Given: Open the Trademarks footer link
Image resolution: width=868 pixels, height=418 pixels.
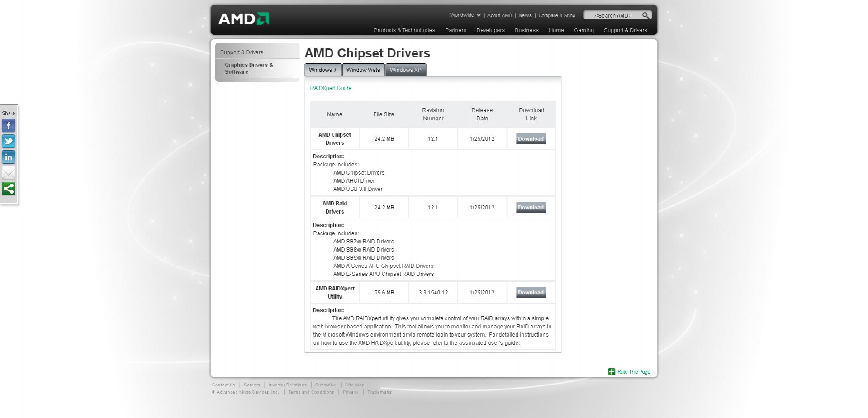Looking at the screenshot, I should [x=379, y=392].
